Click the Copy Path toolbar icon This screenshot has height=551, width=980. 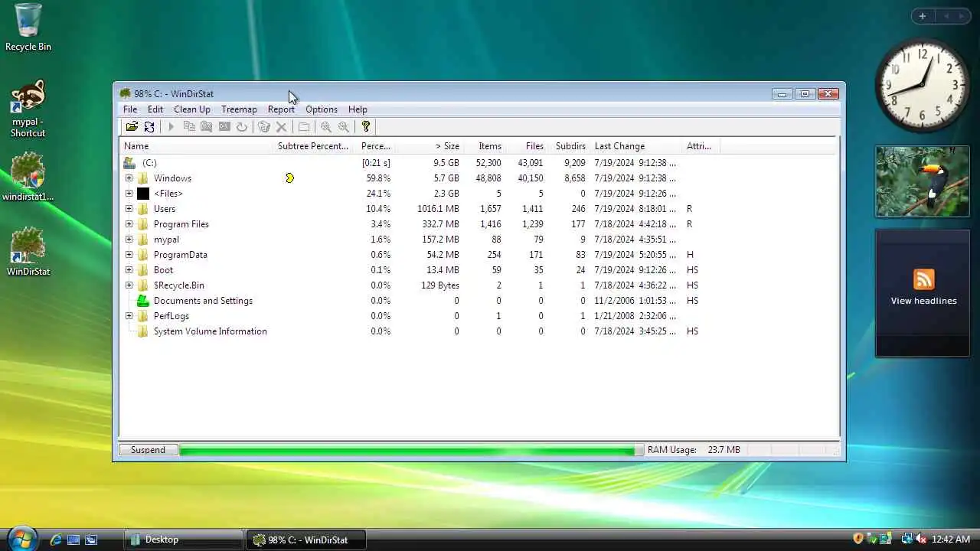(189, 127)
